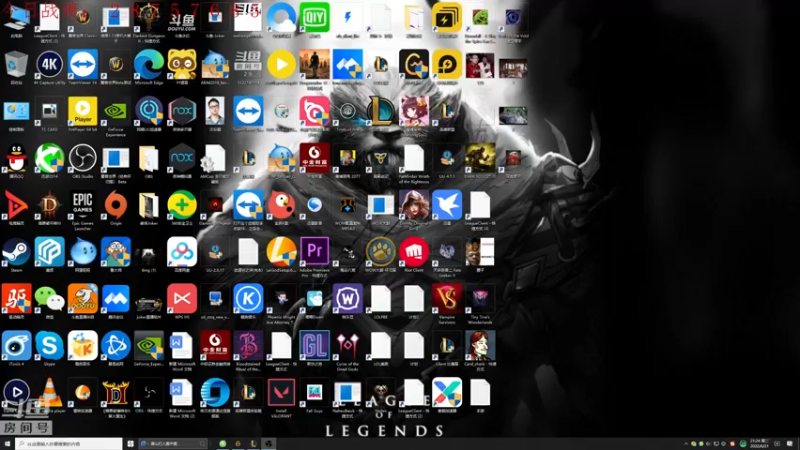Launch the Diablo II shortcut
The width and height of the screenshot is (800, 450).
click(116, 393)
